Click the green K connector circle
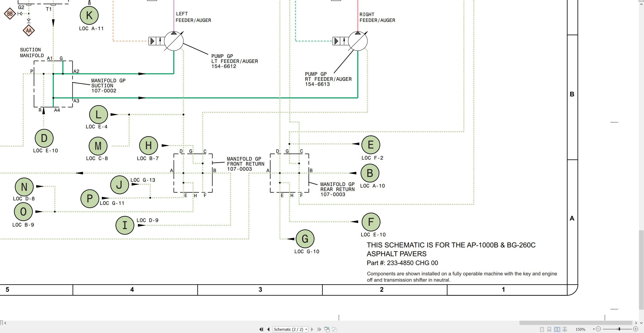Viewport: 644px width, 333px height. tap(89, 15)
